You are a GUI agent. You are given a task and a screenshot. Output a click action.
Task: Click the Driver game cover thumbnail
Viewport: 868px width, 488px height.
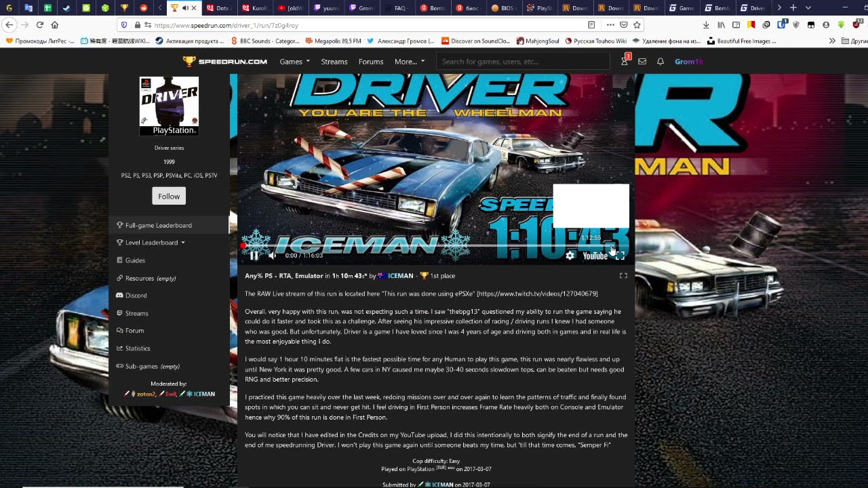[x=169, y=106]
